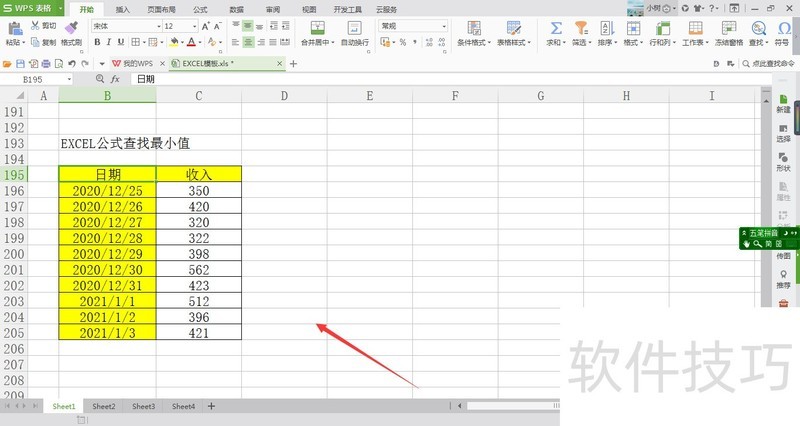Image resolution: width=800 pixels, height=426 pixels.
Task: Switch to the 审阅 (Review) tab
Action: [273, 9]
